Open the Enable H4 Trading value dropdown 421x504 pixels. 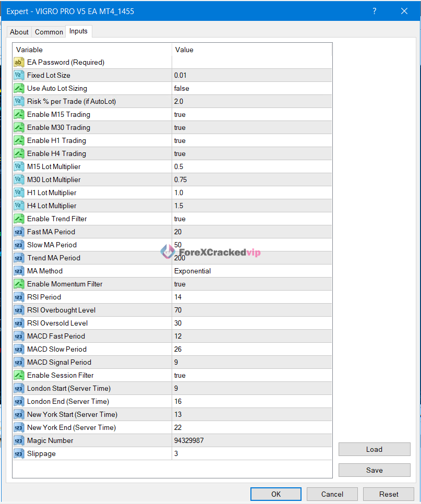[251, 154]
